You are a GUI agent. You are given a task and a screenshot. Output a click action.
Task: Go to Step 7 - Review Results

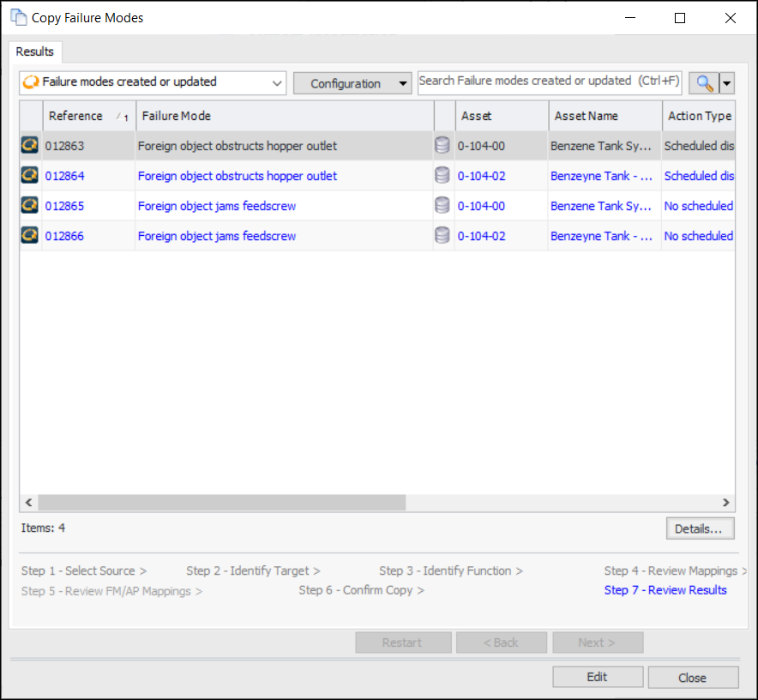665,590
